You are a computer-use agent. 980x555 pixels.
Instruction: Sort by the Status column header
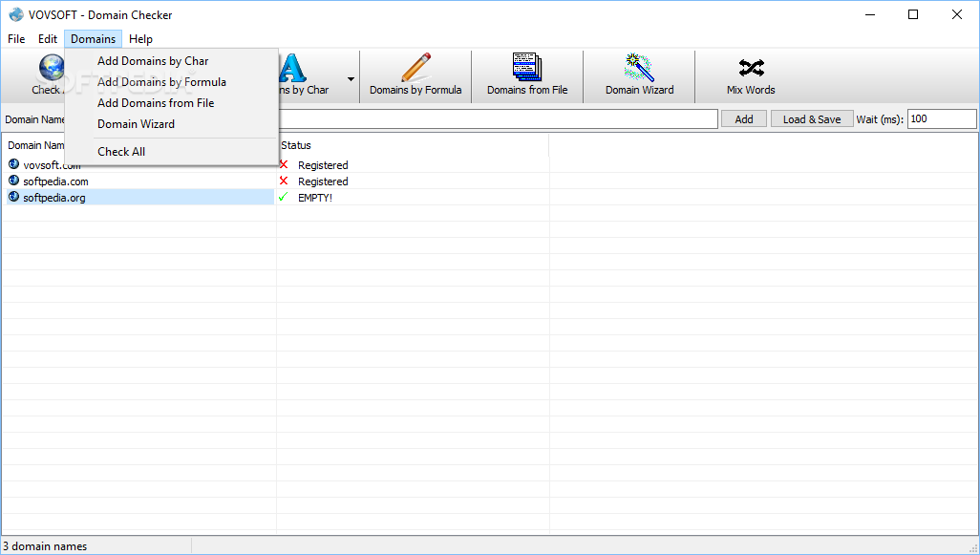point(413,145)
